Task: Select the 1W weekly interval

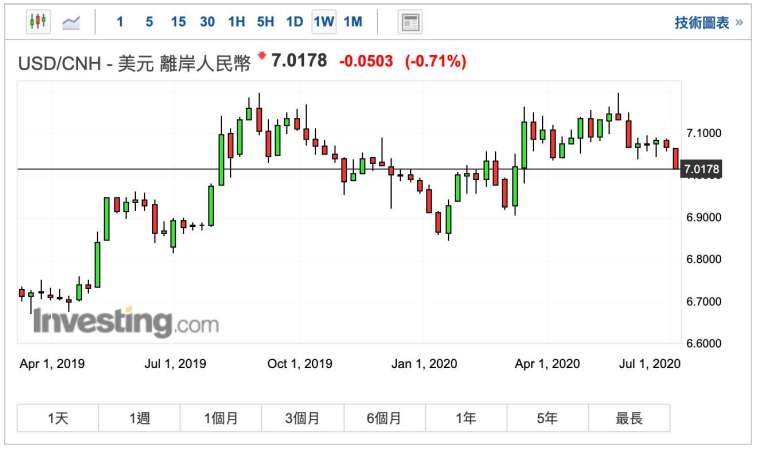Action: [x=324, y=22]
